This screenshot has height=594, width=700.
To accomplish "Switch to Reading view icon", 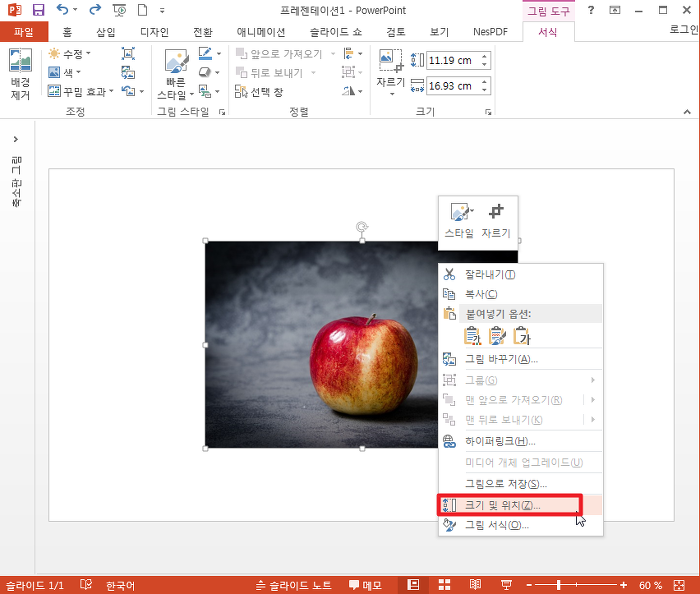I will pyautogui.click(x=475, y=585).
